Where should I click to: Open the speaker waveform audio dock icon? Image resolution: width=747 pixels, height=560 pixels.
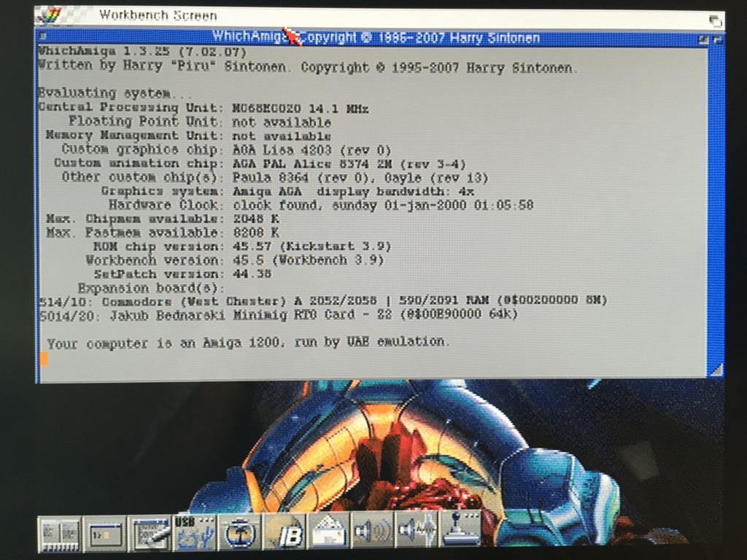click(x=417, y=529)
